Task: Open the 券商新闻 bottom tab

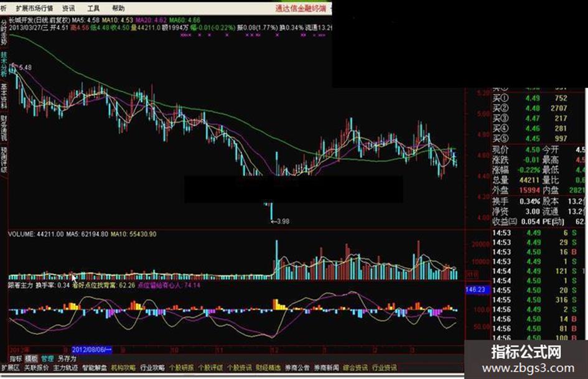Action: (x=326, y=368)
